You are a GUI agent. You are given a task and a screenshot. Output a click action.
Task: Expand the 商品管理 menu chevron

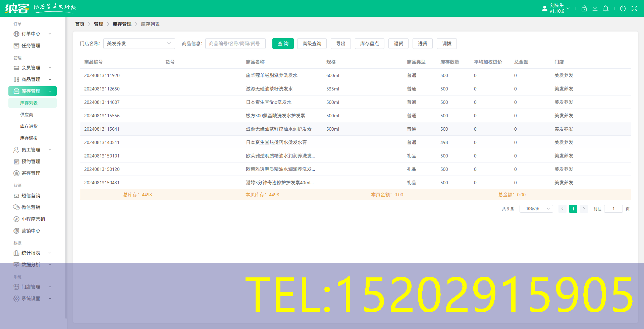click(x=50, y=79)
